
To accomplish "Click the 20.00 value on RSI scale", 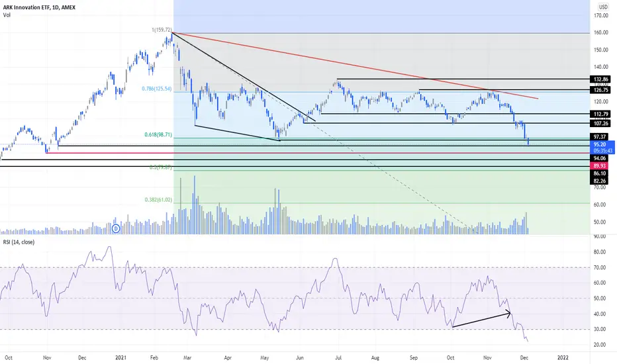I will [x=600, y=345].
